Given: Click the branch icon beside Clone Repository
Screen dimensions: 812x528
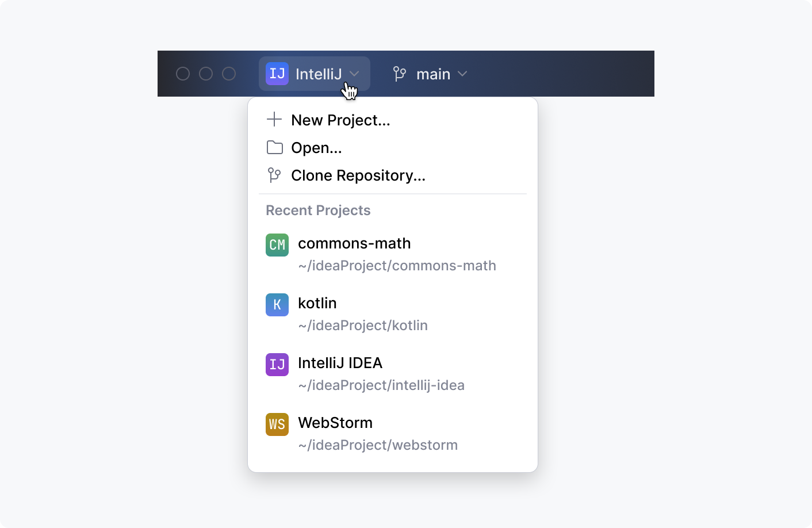Looking at the screenshot, I should [274, 175].
